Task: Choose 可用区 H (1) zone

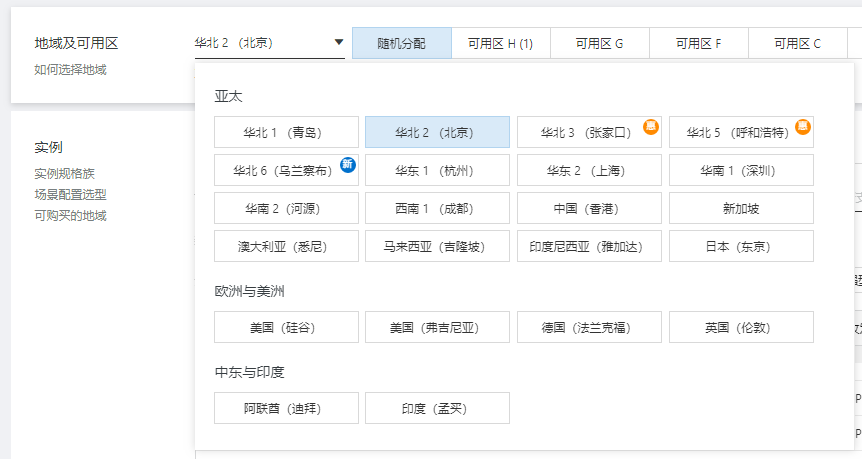Action: click(500, 43)
